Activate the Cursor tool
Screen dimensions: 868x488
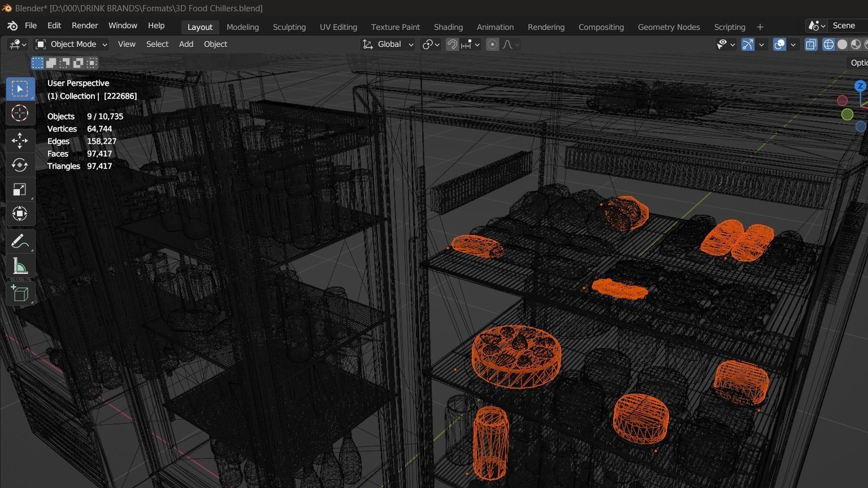(x=20, y=113)
